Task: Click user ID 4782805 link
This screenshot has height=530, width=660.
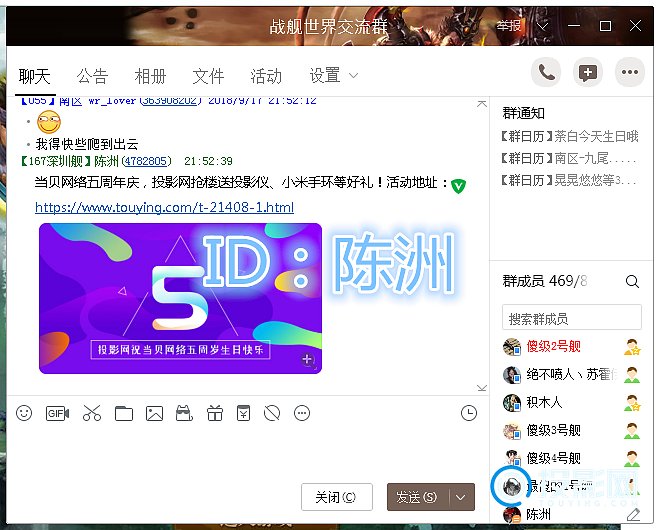Action: point(146,161)
